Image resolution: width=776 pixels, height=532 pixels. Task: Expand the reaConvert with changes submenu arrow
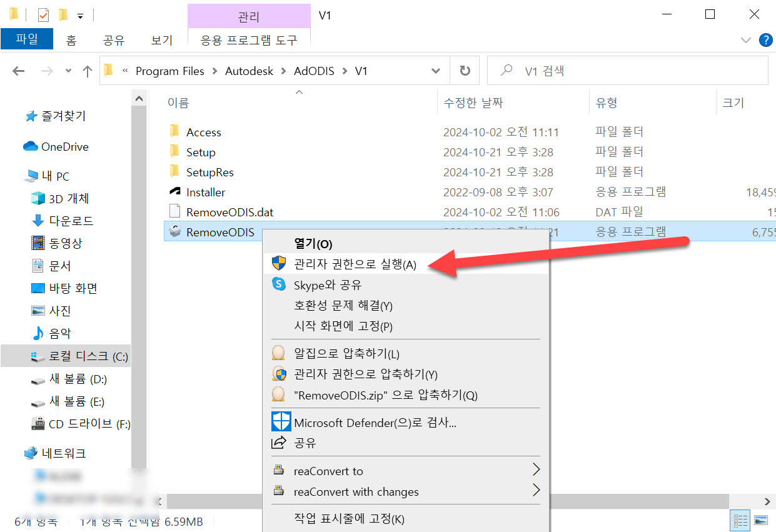pyautogui.click(x=535, y=489)
